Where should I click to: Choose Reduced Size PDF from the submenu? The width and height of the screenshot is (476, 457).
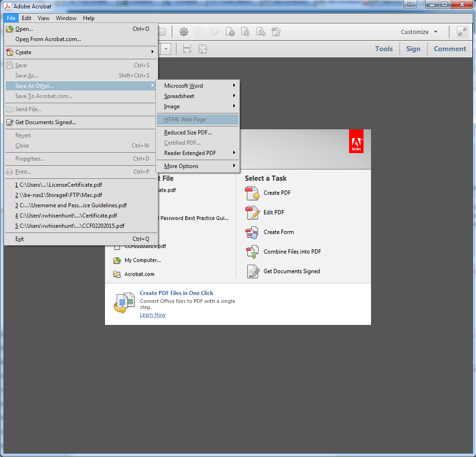(188, 133)
